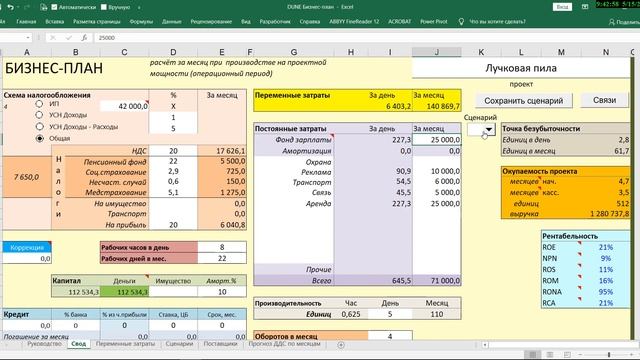Open the Вставка ribbon tab
The height and width of the screenshot is (360, 640).
point(55,22)
